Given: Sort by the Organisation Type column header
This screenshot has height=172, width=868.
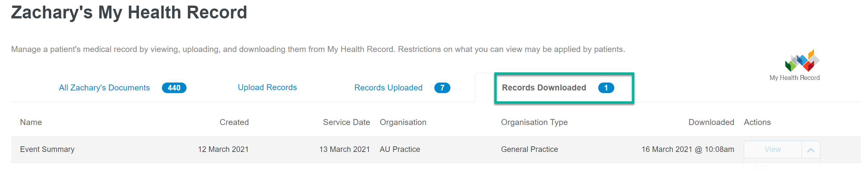Looking at the screenshot, I should (x=534, y=122).
